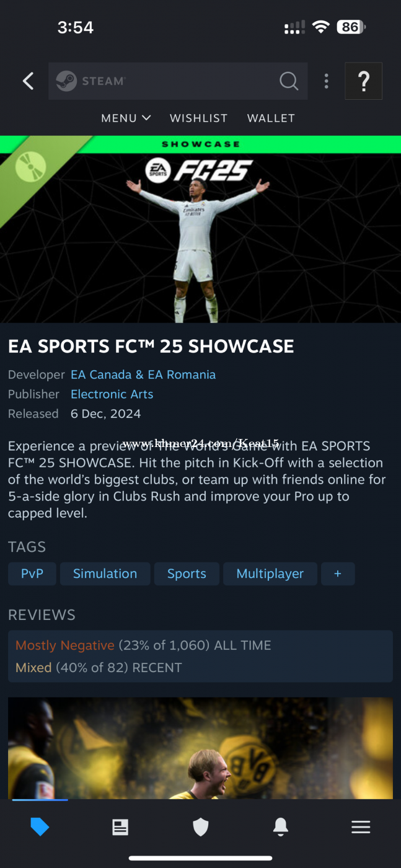Tap the question mark help button
The height and width of the screenshot is (868, 401).
click(x=364, y=81)
